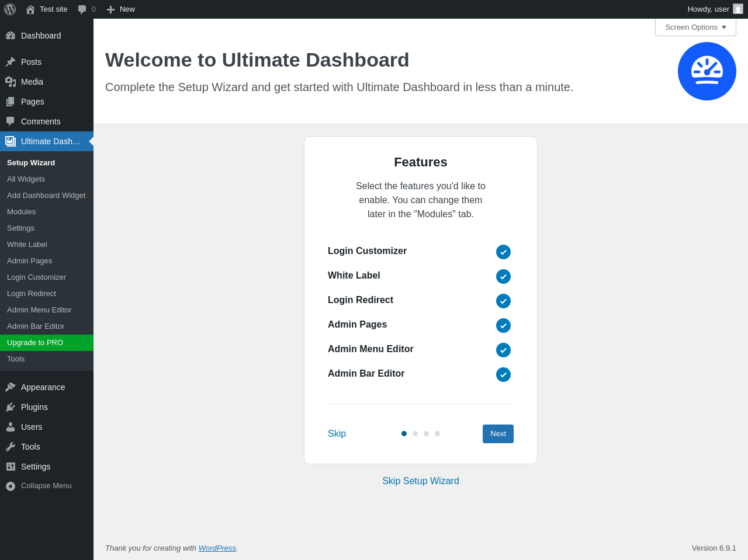Open the Modules submenu item

pyautogui.click(x=21, y=212)
